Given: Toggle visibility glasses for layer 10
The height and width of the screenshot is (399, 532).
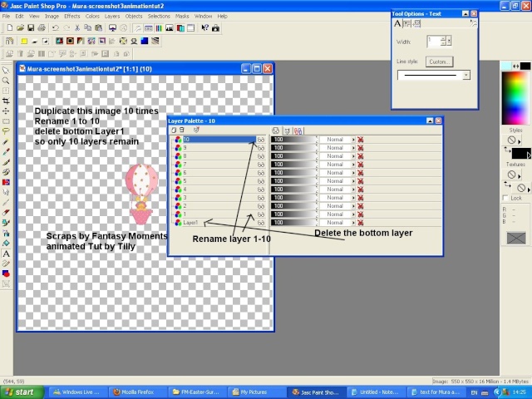Looking at the screenshot, I should pos(260,140).
